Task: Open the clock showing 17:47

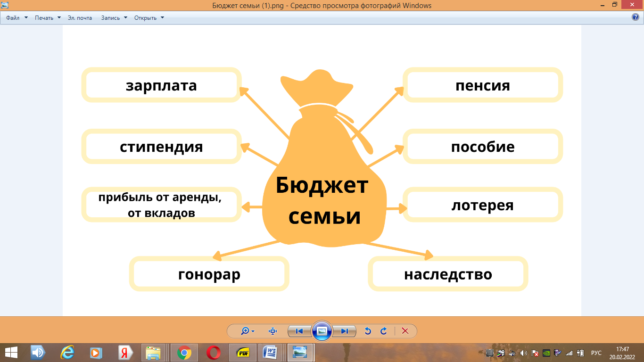Action: point(623,353)
